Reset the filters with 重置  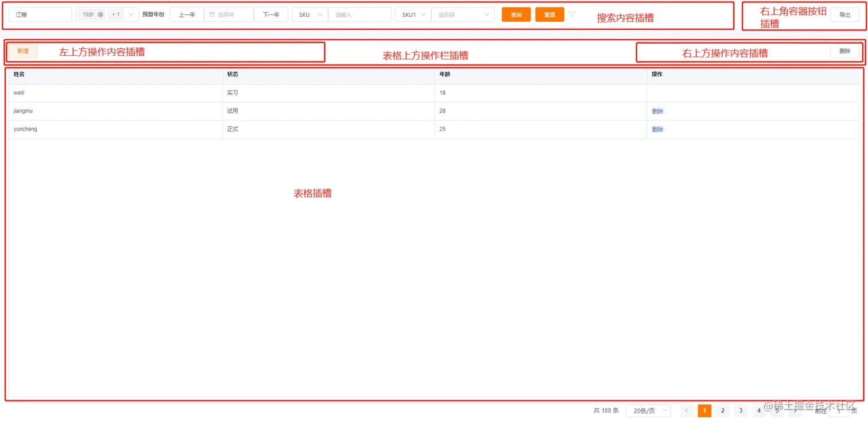[x=550, y=15]
